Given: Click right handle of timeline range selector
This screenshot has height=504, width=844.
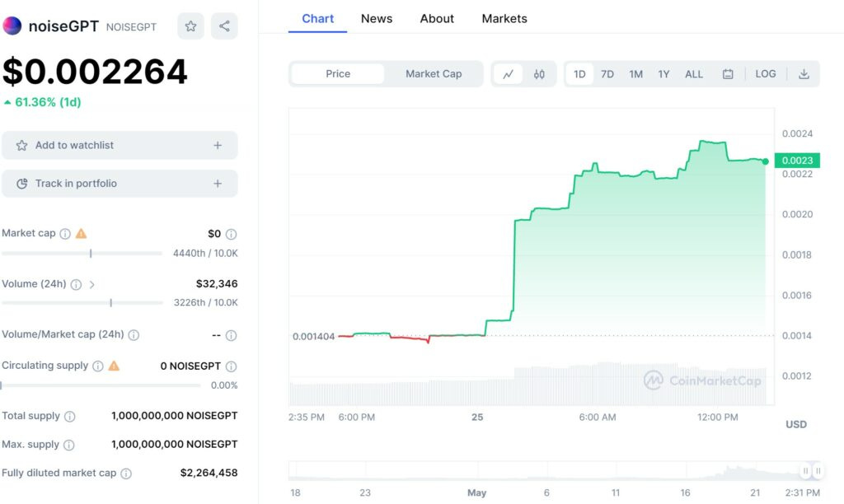Looking at the screenshot, I should pos(818,471).
